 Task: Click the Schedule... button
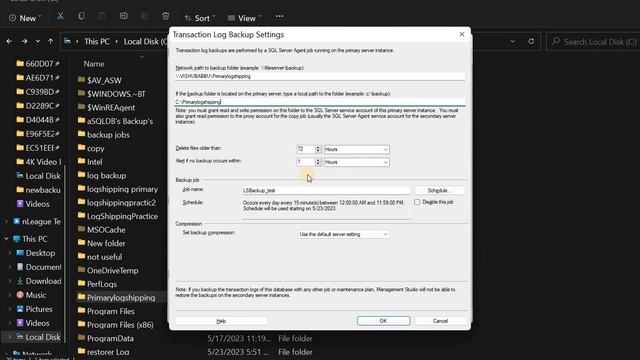pos(439,190)
